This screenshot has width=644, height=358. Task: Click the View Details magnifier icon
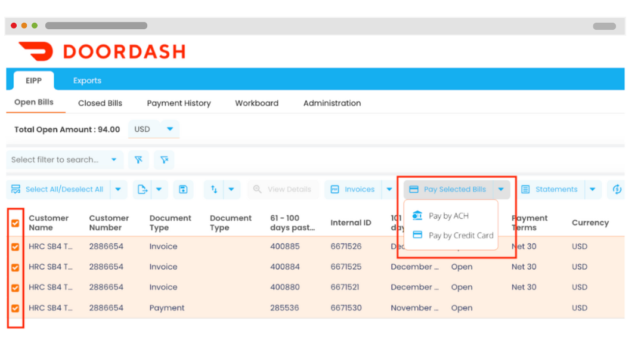(257, 189)
